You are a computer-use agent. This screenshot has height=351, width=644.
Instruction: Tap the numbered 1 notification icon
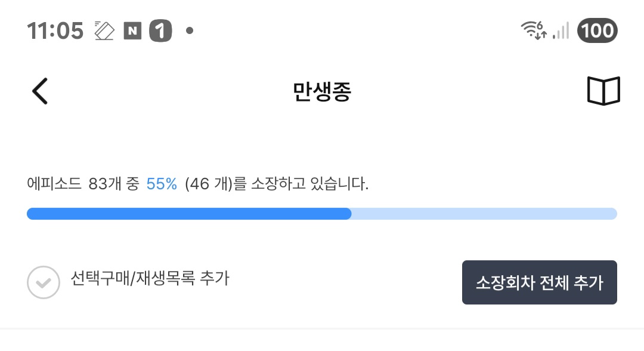pos(160,30)
